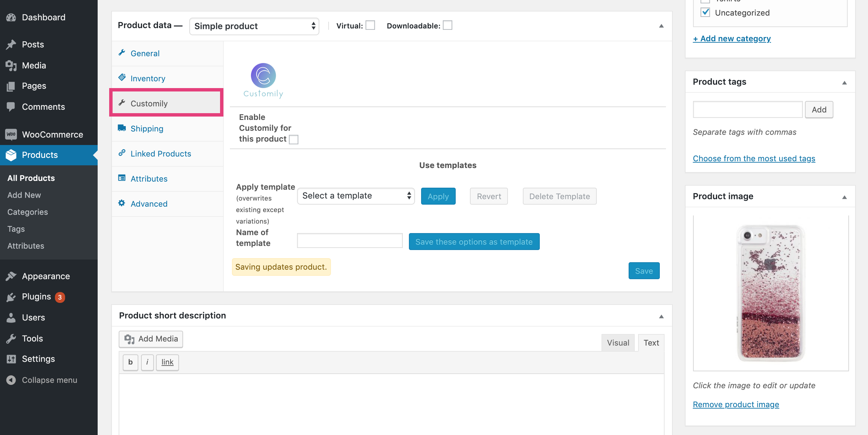Switch to the Shipping tab
This screenshot has width=868, height=435.
(146, 128)
